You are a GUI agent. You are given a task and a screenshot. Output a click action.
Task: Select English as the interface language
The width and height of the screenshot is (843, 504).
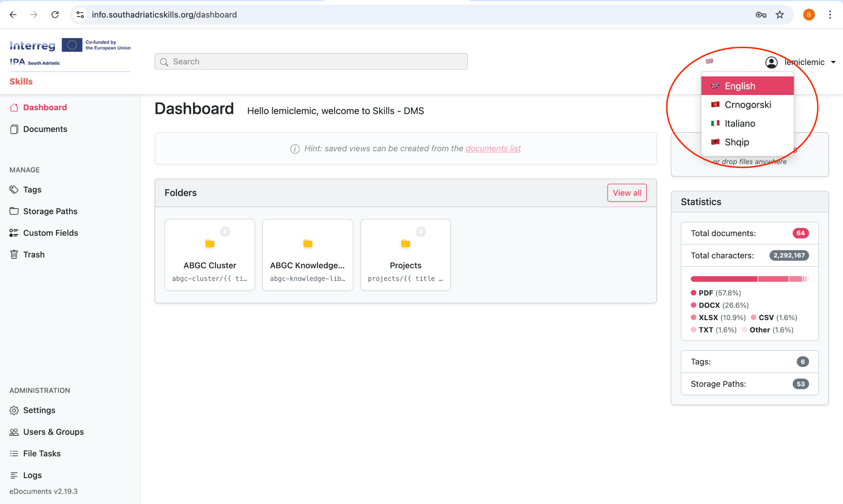740,86
